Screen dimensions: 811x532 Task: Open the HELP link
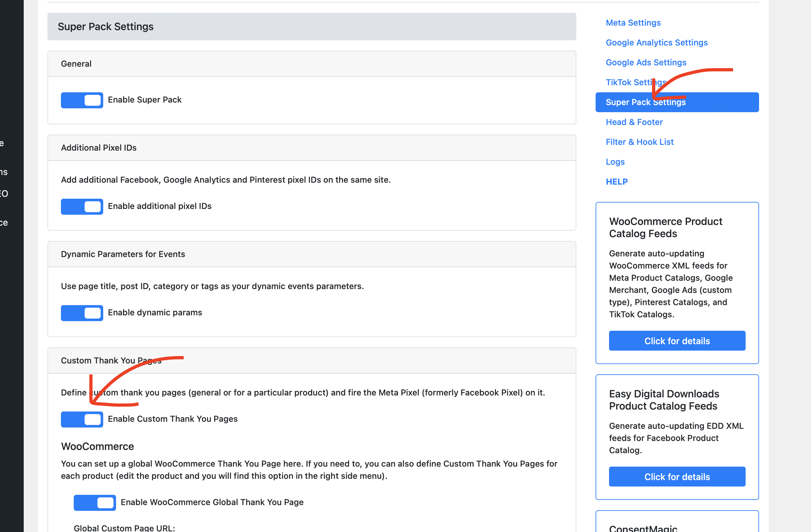[616, 181]
